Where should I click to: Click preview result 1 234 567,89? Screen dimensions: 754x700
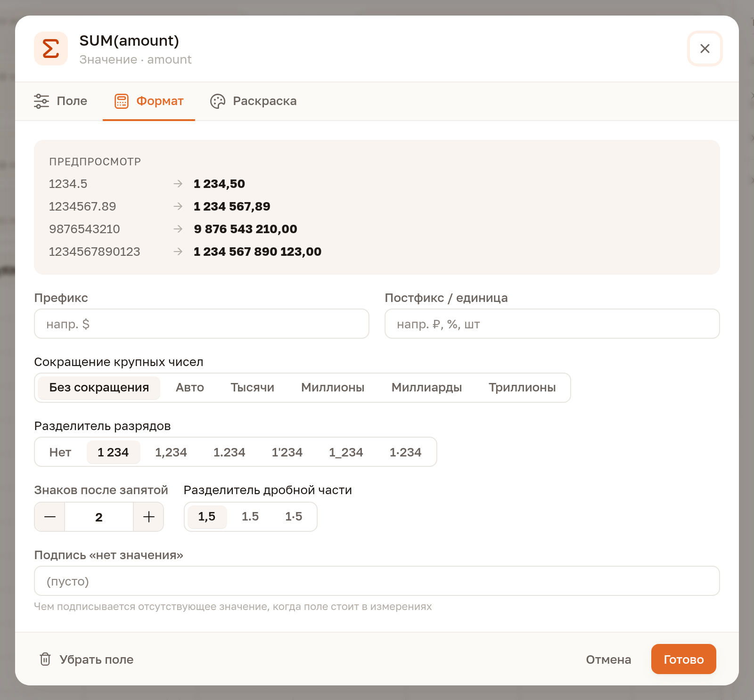click(232, 206)
